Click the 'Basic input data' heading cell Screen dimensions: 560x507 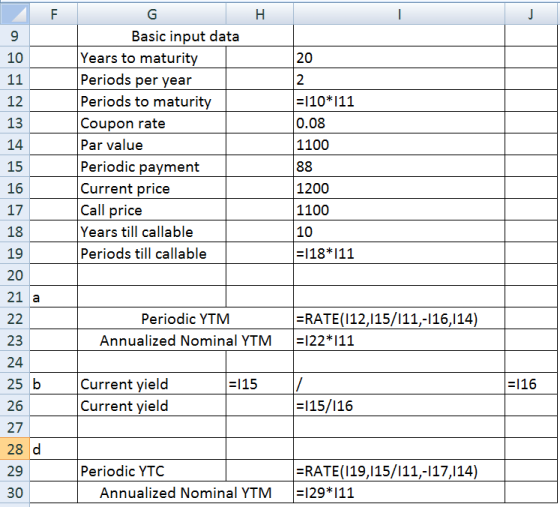tap(185, 36)
